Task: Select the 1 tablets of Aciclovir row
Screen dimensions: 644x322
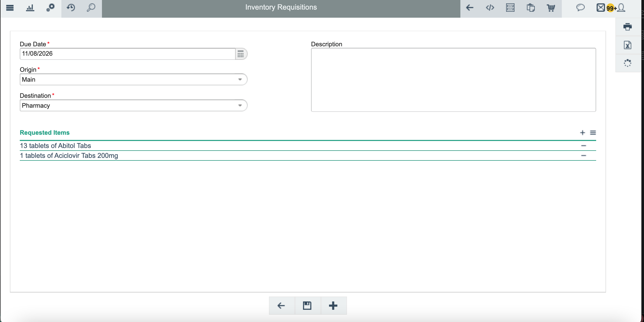Action: tap(308, 156)
